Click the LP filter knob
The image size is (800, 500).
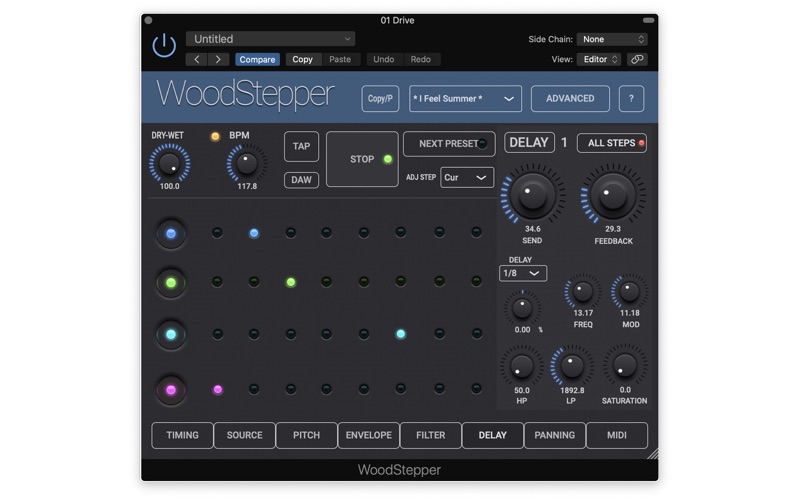pos(571,366)
